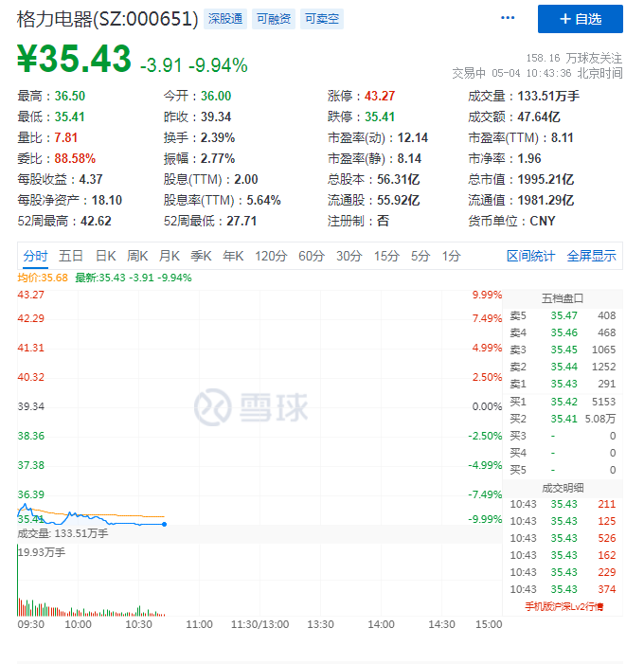Switch to 120分 interval chart
Screen dimensions: 644x664
[271, 256]
